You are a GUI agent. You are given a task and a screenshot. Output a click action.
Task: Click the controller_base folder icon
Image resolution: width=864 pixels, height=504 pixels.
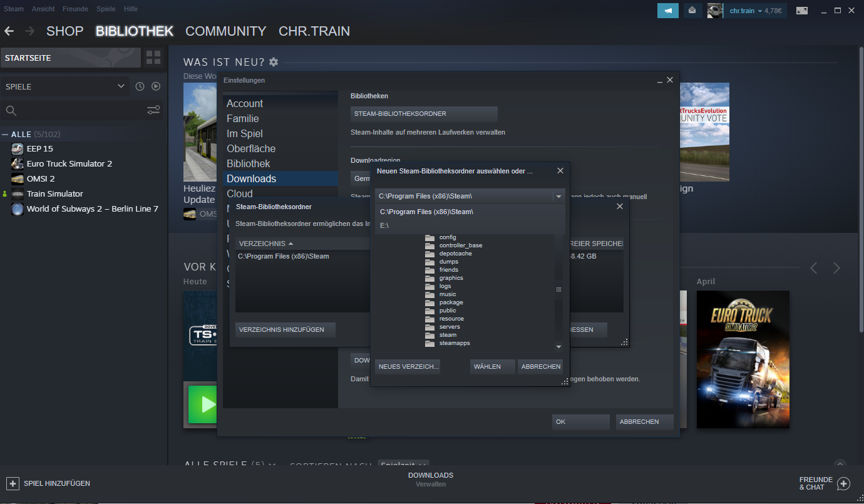pos(429,245)
